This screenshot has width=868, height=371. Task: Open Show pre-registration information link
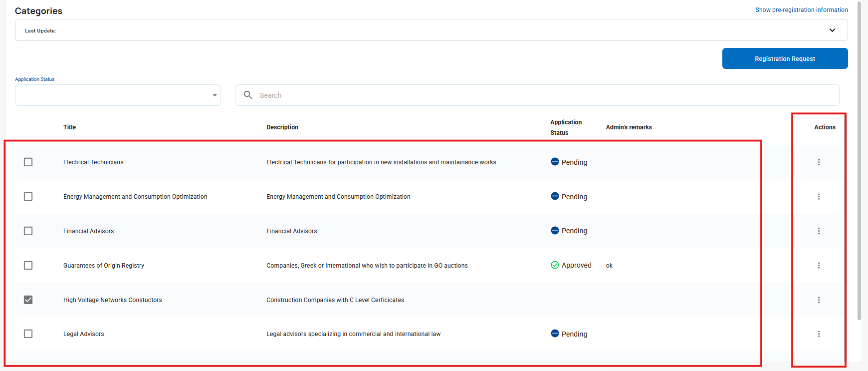(801, 10)
